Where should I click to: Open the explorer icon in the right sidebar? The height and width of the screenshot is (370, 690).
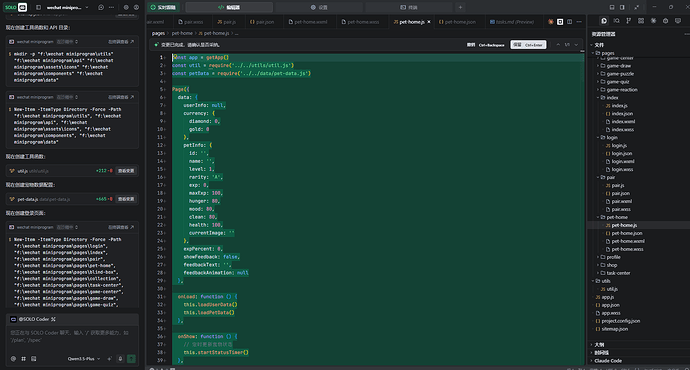point(604,21)
